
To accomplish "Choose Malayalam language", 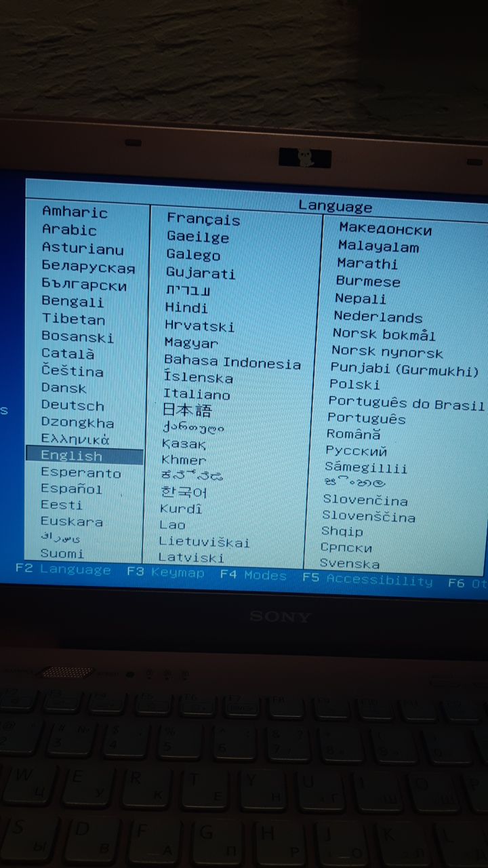I will pos(378,247).
